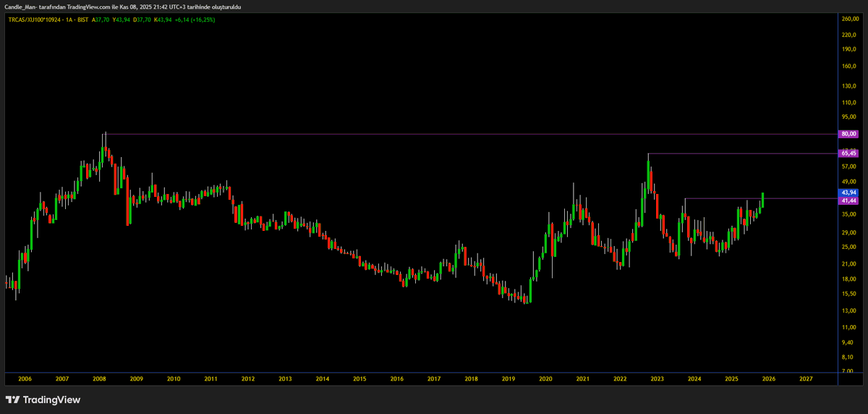Click the 2008 label on time axis
868x414 pixels.
click(99, 379)
